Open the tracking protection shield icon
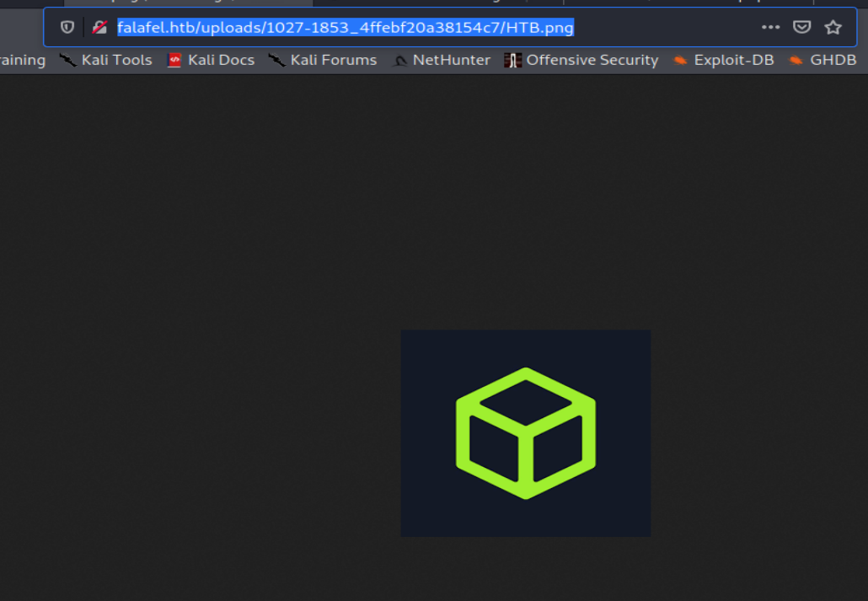This screenshot has height=601, width=868. pos(67,27)
